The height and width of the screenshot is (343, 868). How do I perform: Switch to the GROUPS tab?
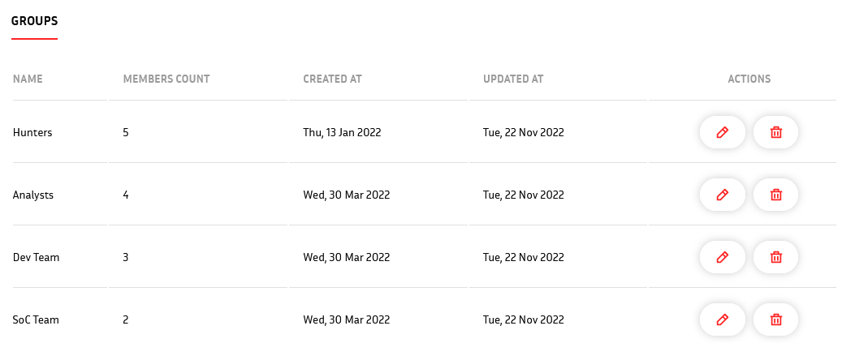pyautogui.click(x=34, y=22)
